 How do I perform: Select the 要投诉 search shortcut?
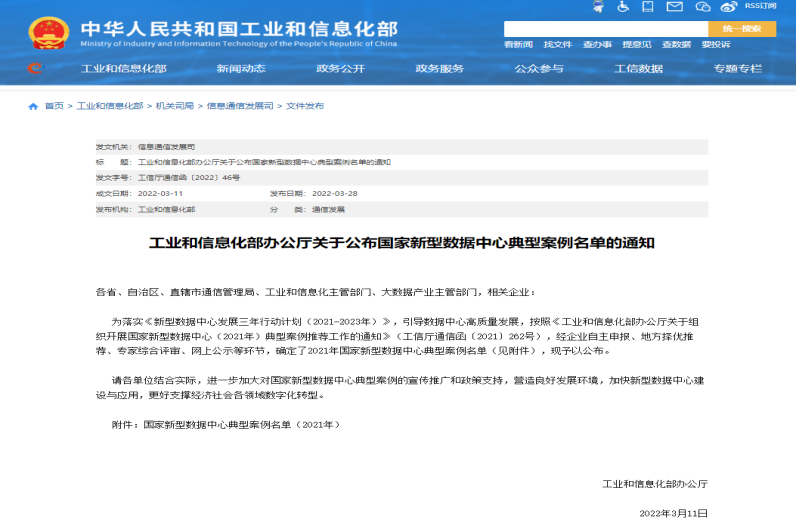click(716, 45)
